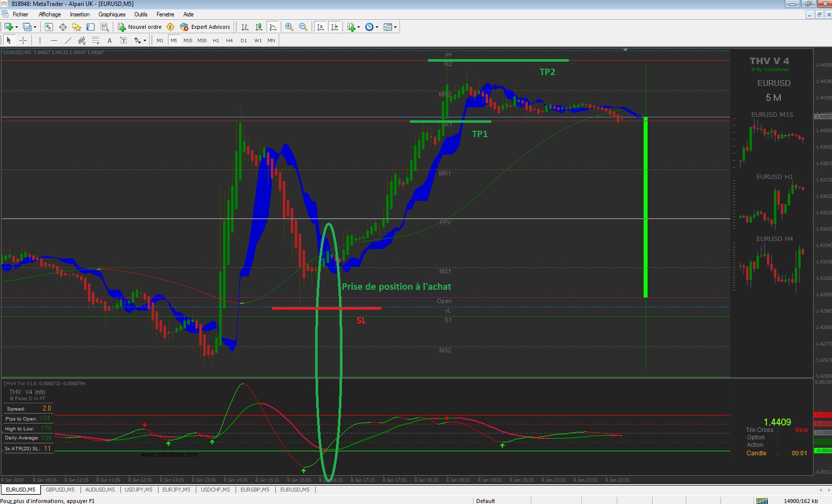This screenshot has width=832, height=504.
Task: Zoom out on the chart
Action: pos(303,27)
